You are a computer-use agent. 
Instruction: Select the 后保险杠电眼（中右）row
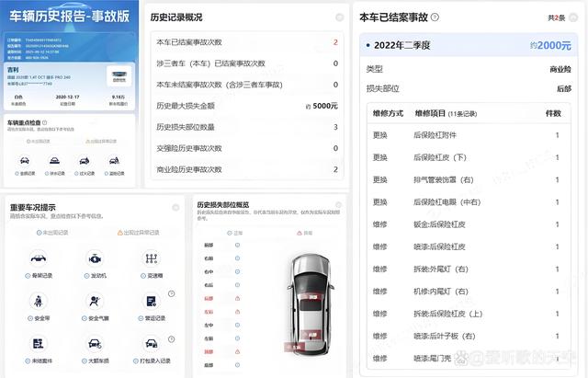tap(469, 202)
